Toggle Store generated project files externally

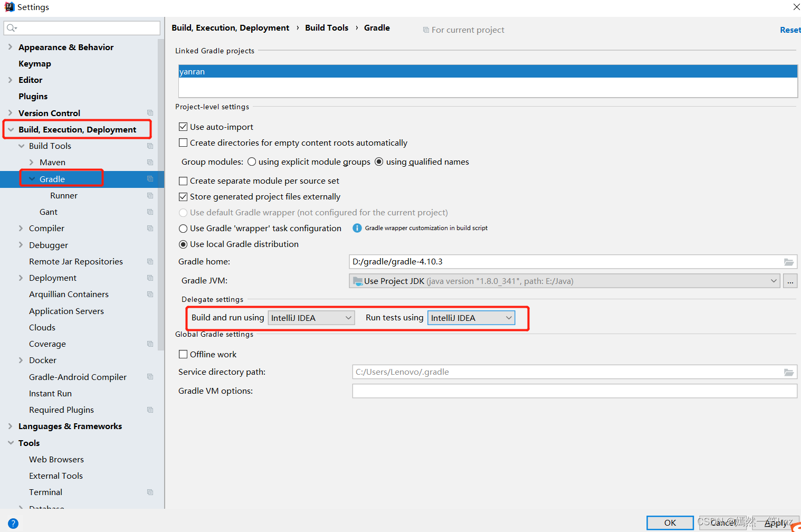[183, 196]
